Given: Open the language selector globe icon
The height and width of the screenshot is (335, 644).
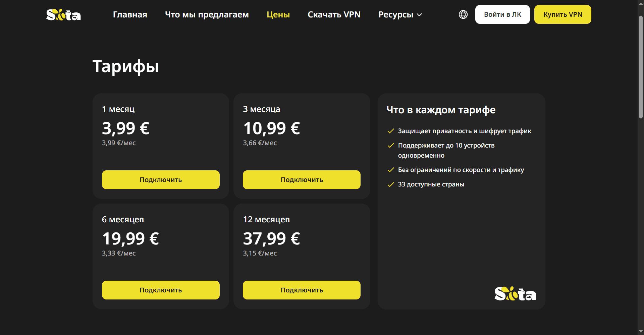Looking at the screenshot, I should (x=463, y=14).
